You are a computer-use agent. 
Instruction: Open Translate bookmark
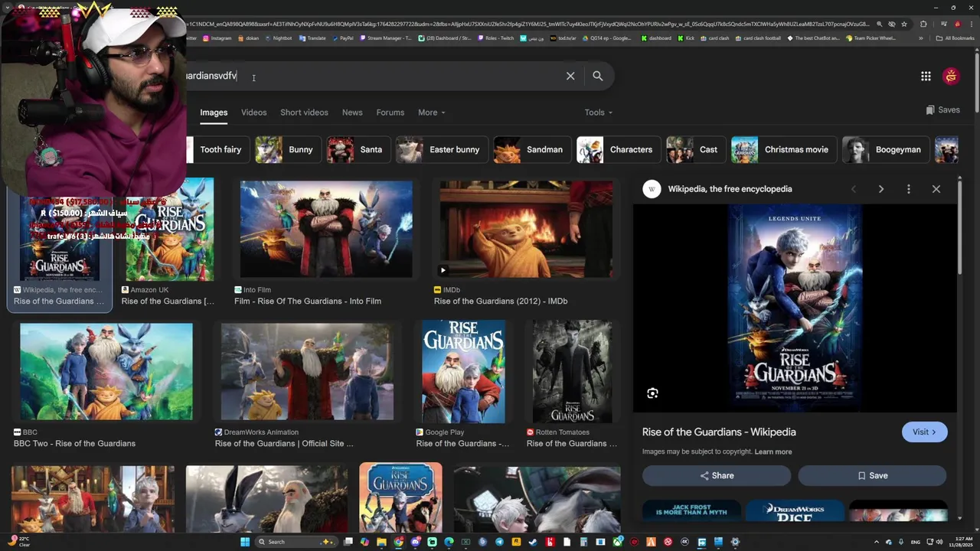313,38
